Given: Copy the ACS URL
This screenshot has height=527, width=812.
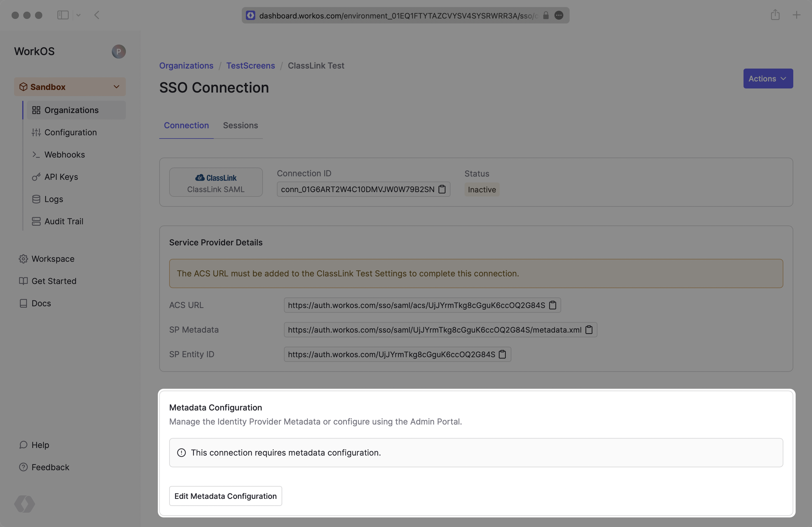Looking at the screenshot, I should coord(552,305).
